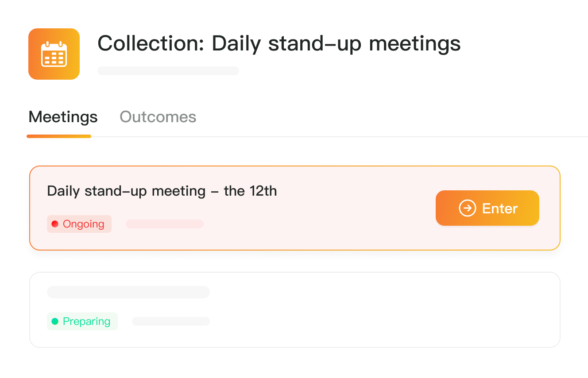Select the meeting card marked Preparing

[354, 310]
